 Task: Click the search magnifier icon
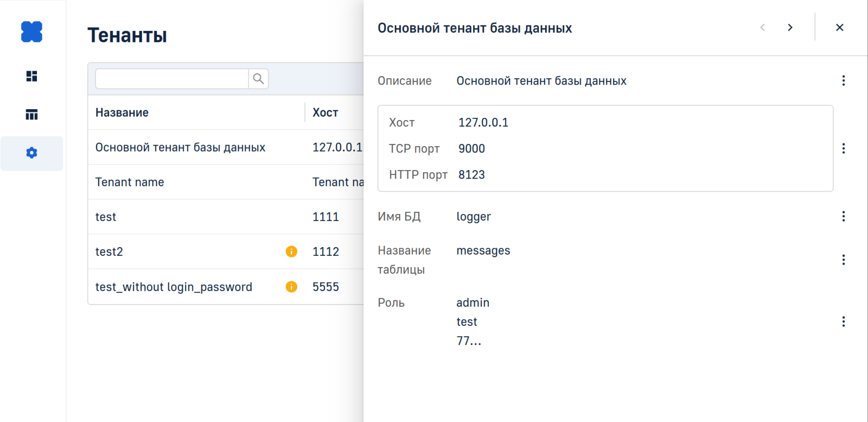[x=258, y=79]
